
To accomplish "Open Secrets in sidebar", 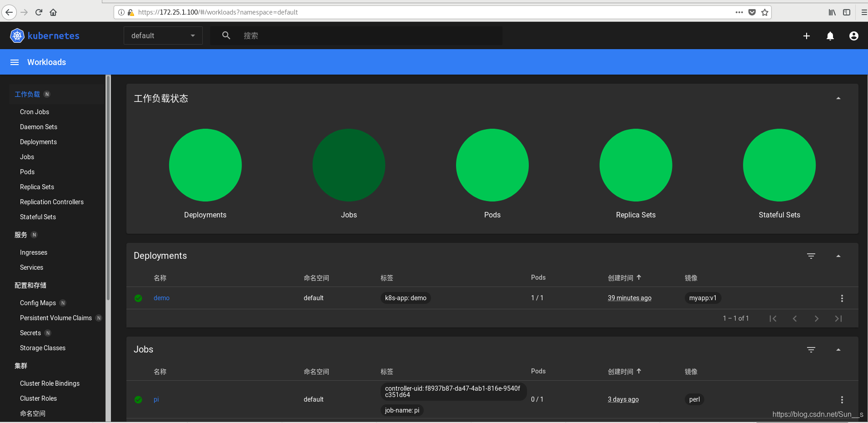I will [30, 333].
